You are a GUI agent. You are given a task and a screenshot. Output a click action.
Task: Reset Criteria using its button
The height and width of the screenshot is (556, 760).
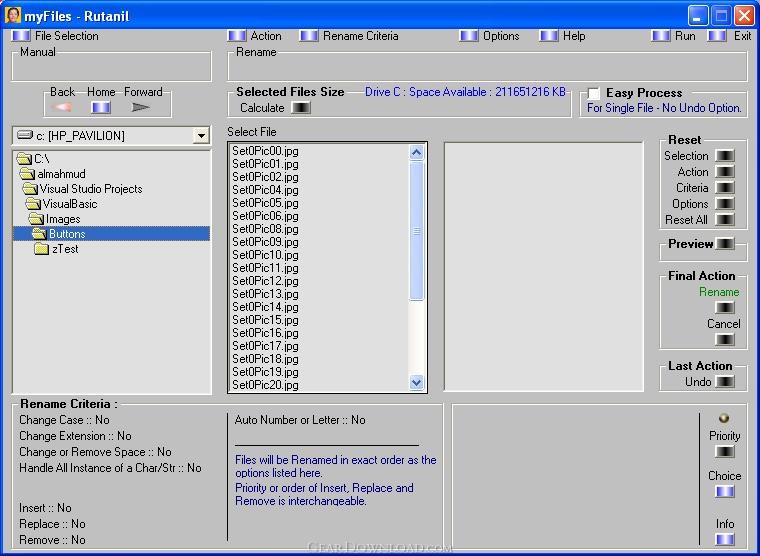(x=725, y=188)
